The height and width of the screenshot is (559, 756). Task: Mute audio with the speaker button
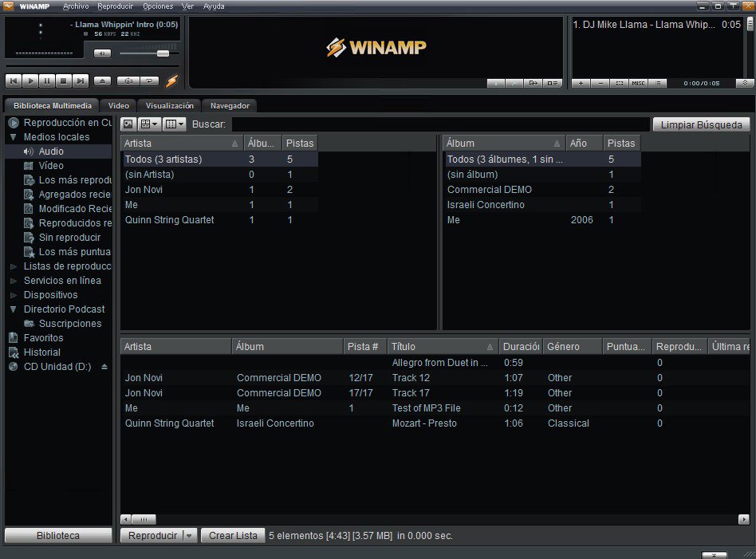tap(102, 53)
